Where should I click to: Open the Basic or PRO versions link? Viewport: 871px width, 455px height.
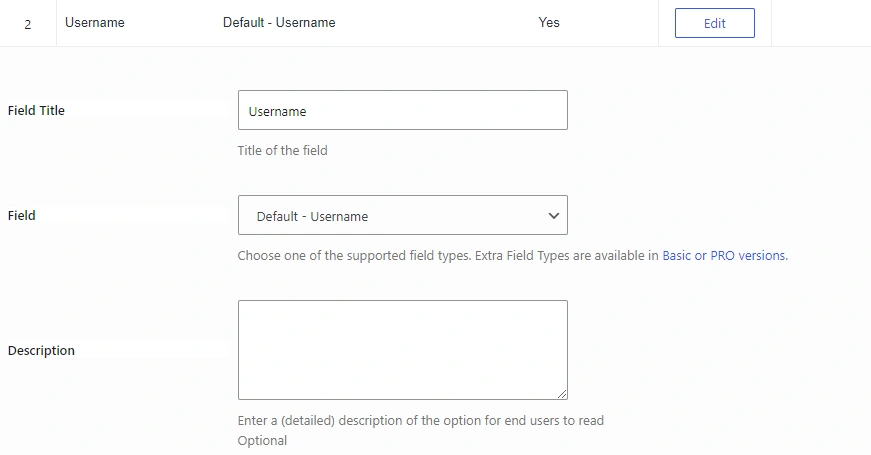click(x=724, y=256)
